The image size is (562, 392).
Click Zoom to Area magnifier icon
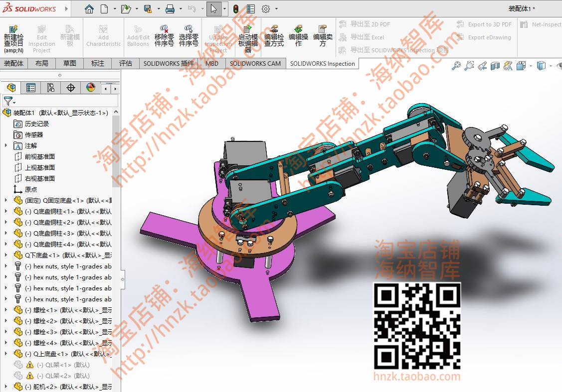point(469,66)
